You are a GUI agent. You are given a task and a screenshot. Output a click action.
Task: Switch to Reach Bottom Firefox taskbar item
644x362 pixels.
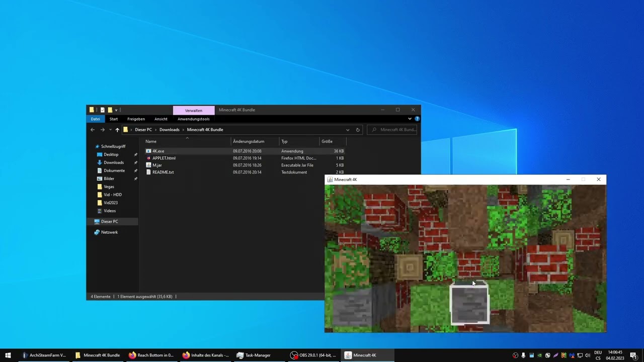point(151,355)
